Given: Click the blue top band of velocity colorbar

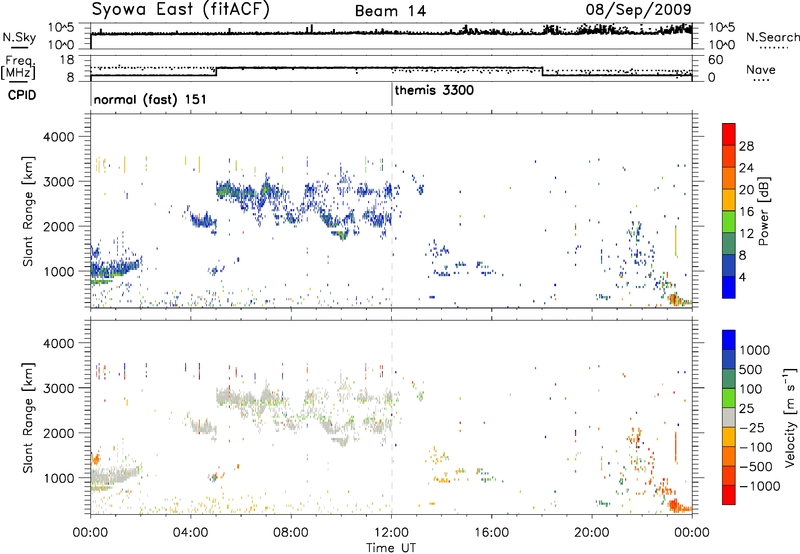Looking at the screenshot, I should 729,339.
